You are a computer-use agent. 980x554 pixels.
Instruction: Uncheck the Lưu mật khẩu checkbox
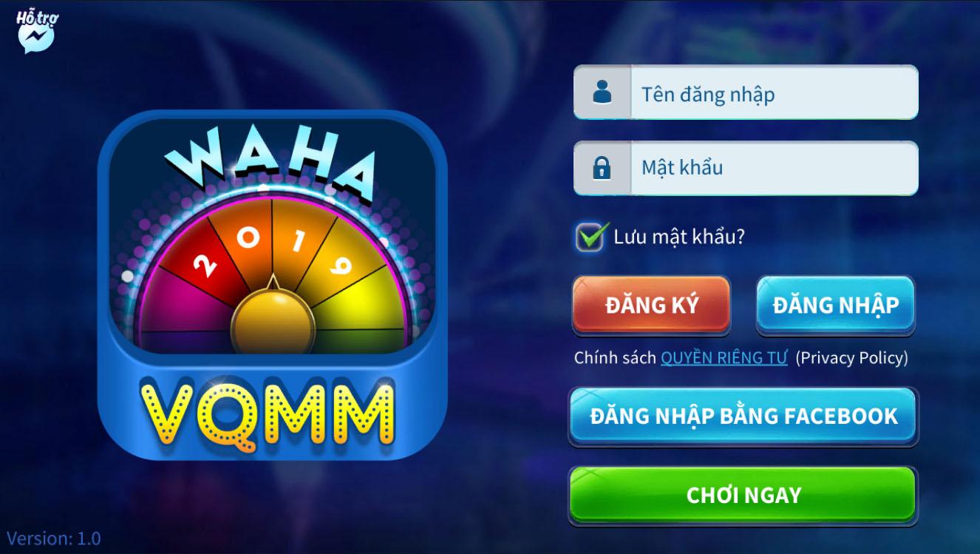[x=590, y=237]
